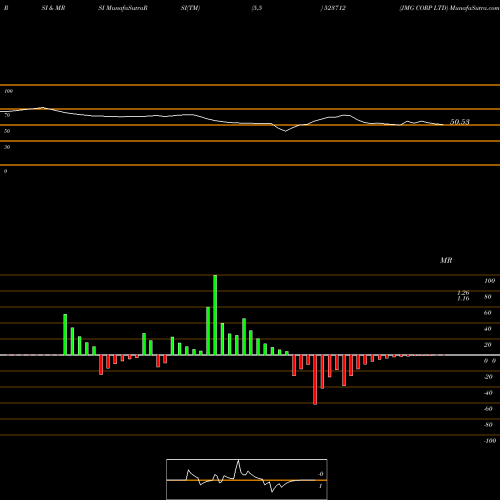
Task: Click the SI(TM) header text
Action: tap(190, 8)
